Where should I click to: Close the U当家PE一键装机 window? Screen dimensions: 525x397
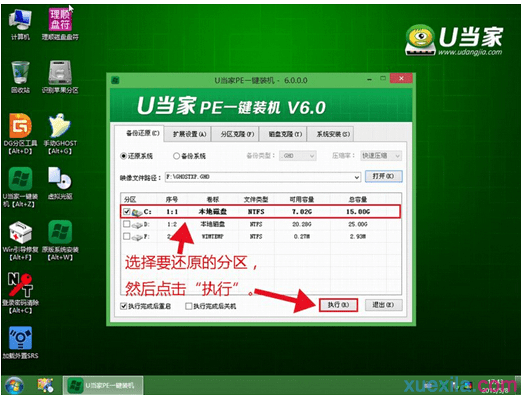click(401, 79)
